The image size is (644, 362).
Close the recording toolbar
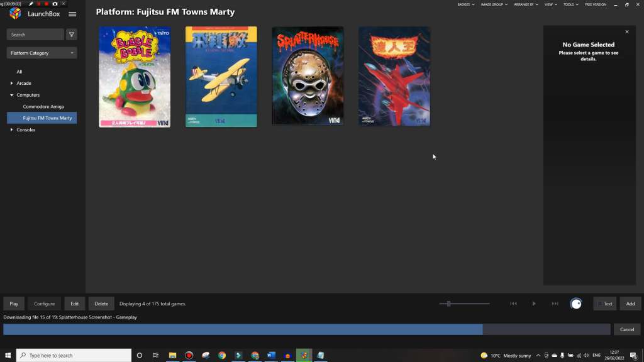[x=64, y=4]
